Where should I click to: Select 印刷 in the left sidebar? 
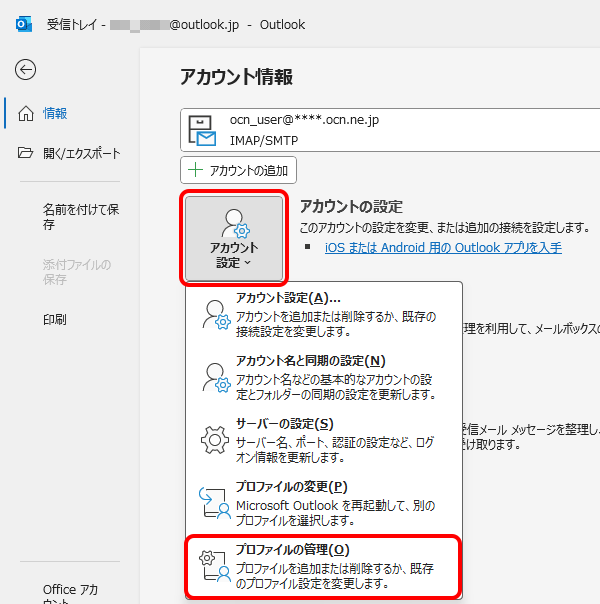click(55, 319)
